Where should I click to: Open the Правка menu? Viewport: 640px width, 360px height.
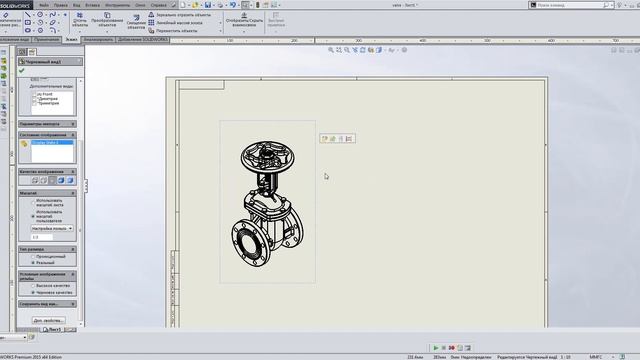coord(61,5)
